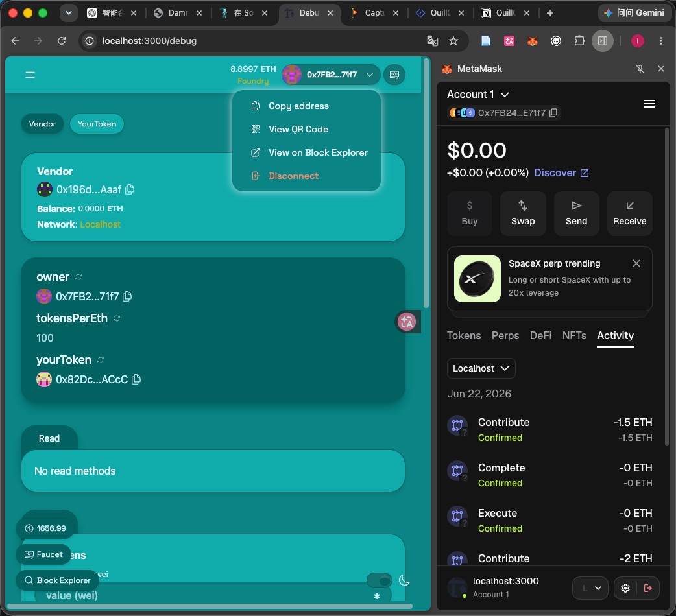Viewport: 676px width, 616px height.
Task: Click the Faucet button at bottom left
Action: (x=43, y=554)
